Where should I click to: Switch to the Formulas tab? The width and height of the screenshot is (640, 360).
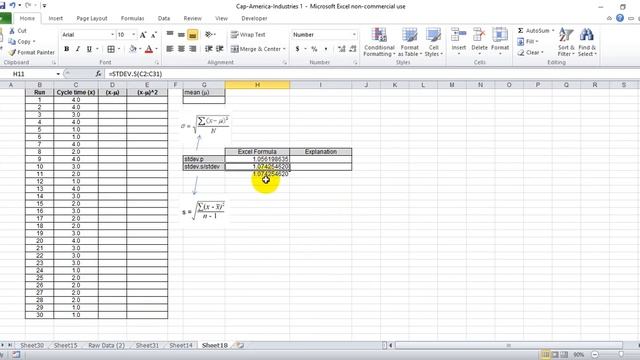click(132, 18)
